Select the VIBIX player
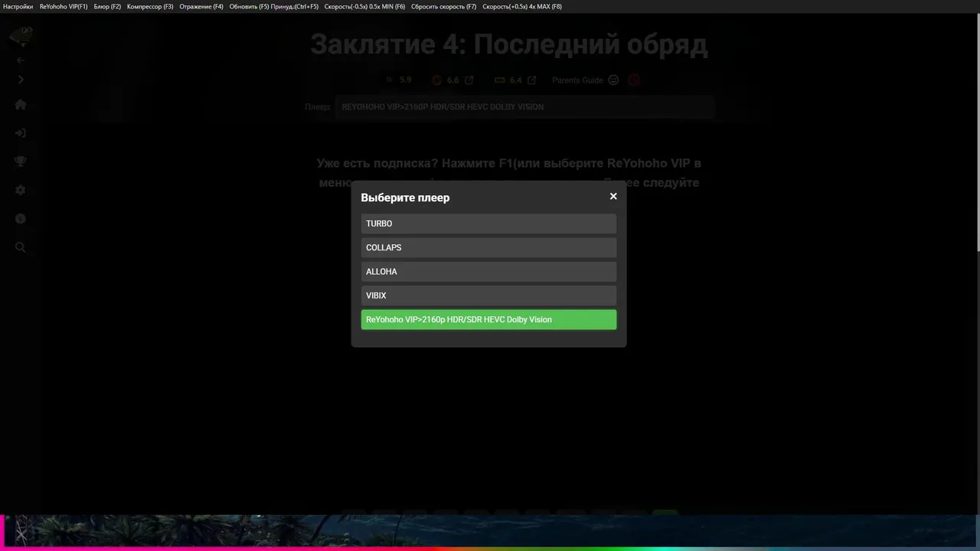The image size is (980, 551). [x=488, y=295]
